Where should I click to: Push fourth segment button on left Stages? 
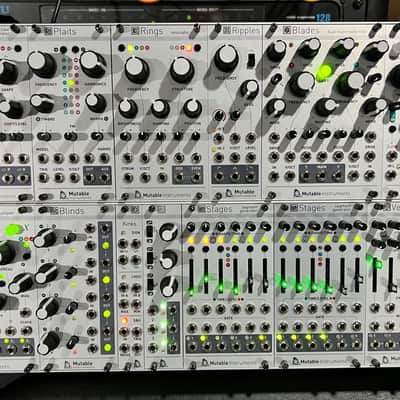(235, 249)
